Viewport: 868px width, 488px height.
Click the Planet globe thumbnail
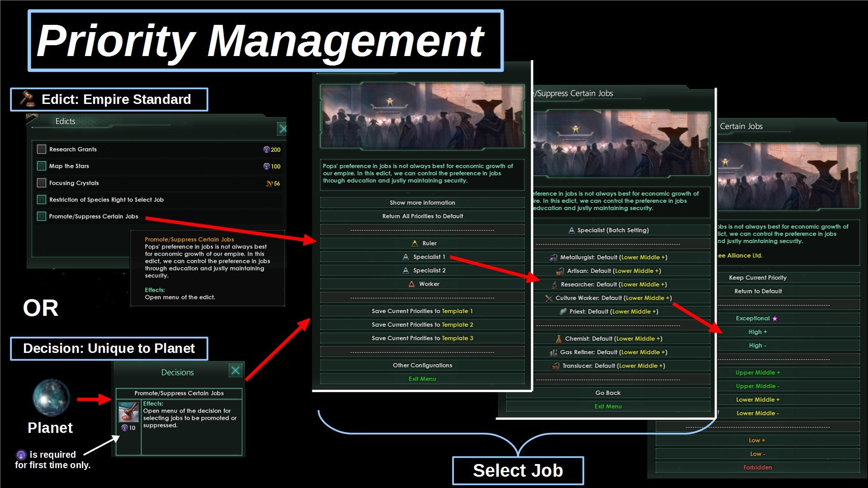[x=51, y=399]
